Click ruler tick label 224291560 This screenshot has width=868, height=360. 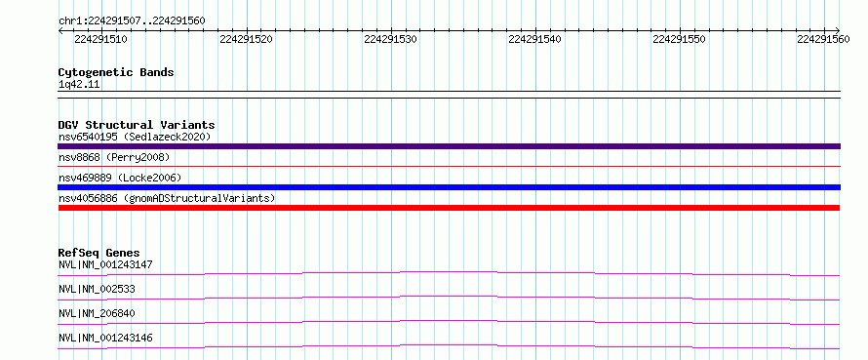823,39
